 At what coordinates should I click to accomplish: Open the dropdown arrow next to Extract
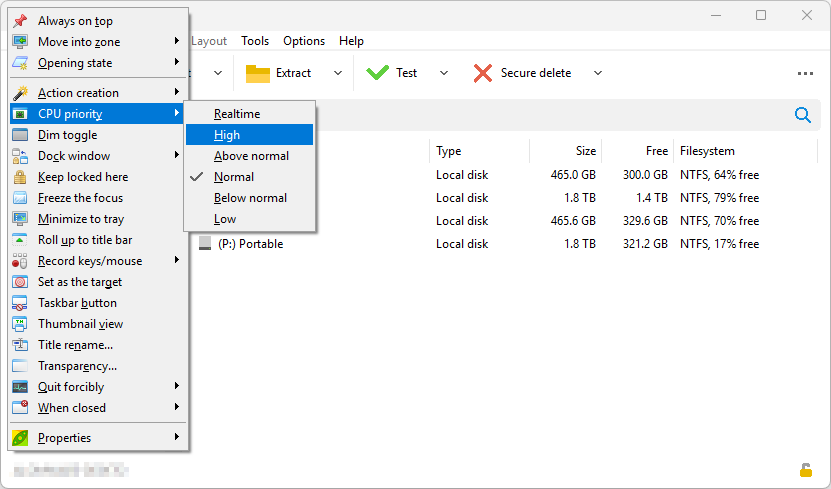pyautogui.click(x=337, y=73)
